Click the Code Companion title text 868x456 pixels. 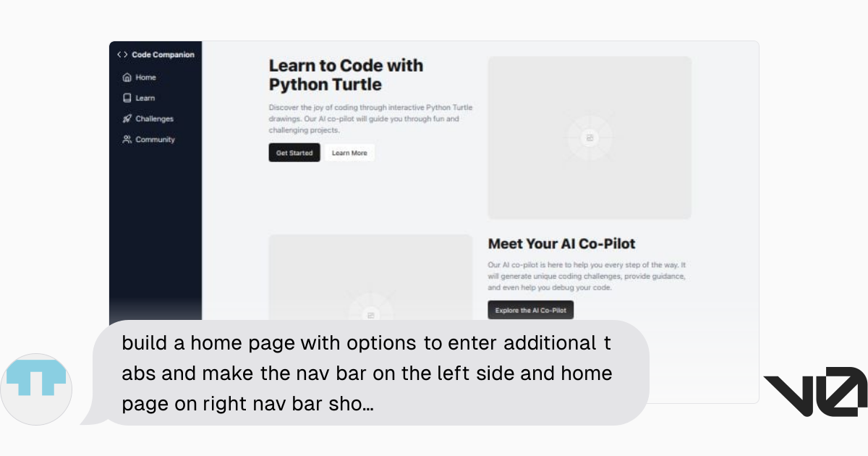[x=163, y=54]
